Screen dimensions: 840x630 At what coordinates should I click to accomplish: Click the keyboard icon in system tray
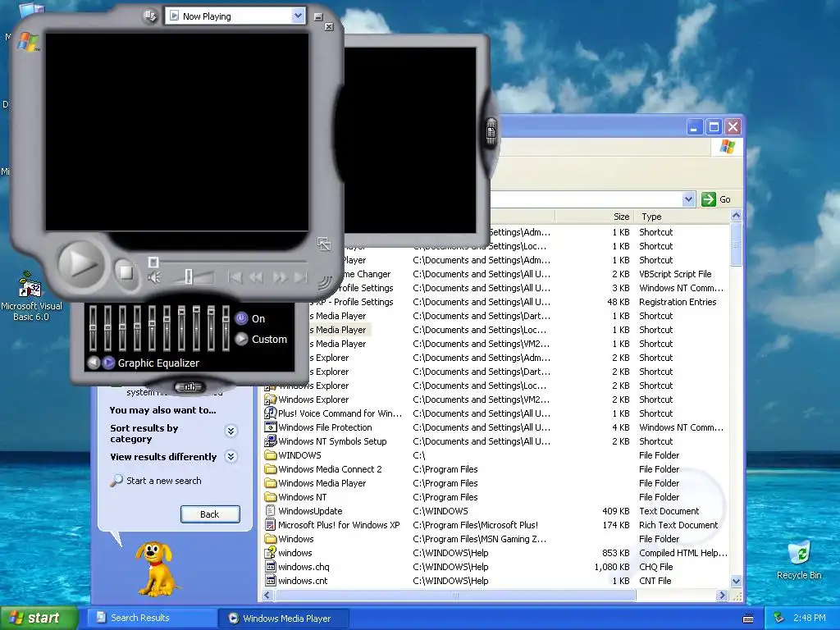tap(748, 619)
